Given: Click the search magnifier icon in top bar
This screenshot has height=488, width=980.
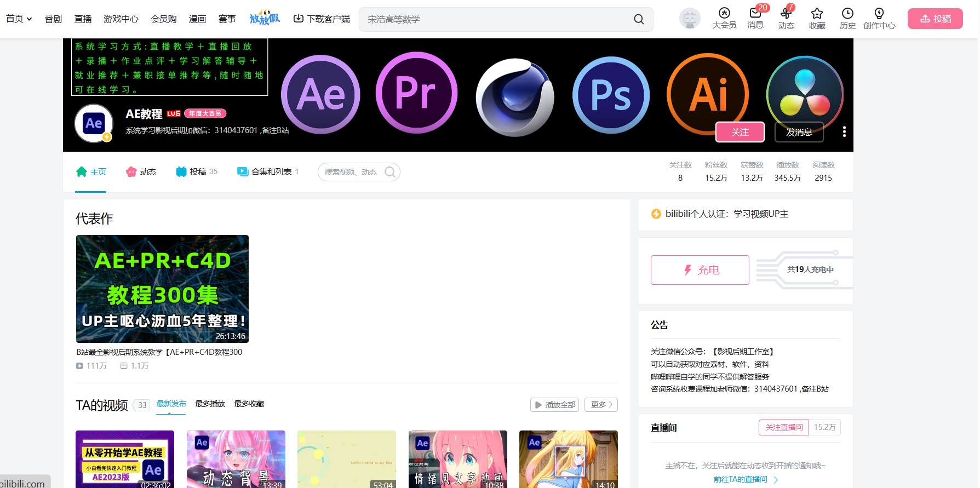Looking at the screenshot, I should click(x=638, y=19).
